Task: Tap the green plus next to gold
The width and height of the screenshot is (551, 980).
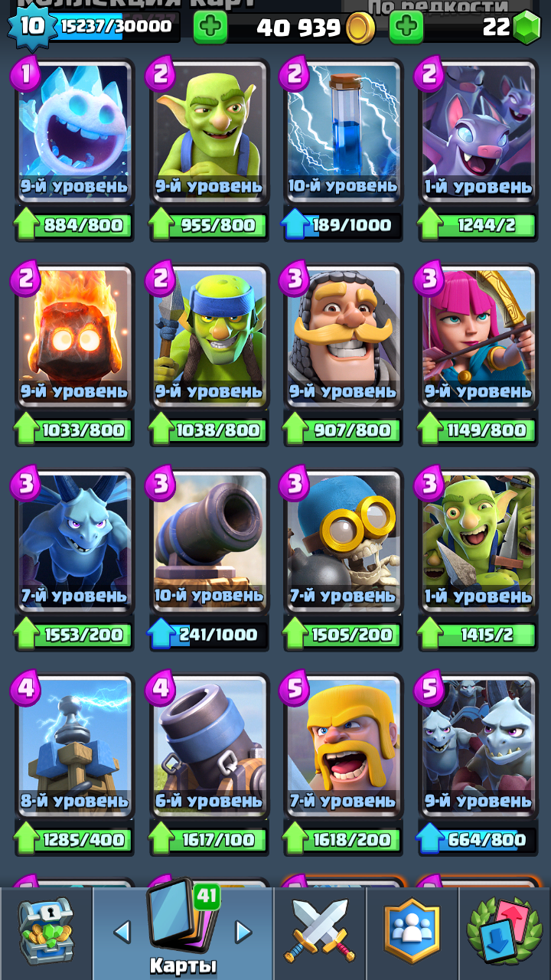Action: coord(209,28)
